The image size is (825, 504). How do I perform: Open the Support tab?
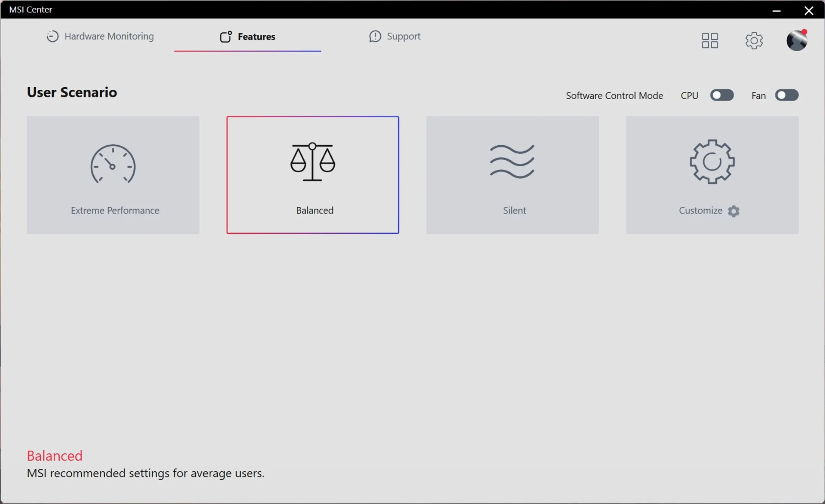click(394, 36)
